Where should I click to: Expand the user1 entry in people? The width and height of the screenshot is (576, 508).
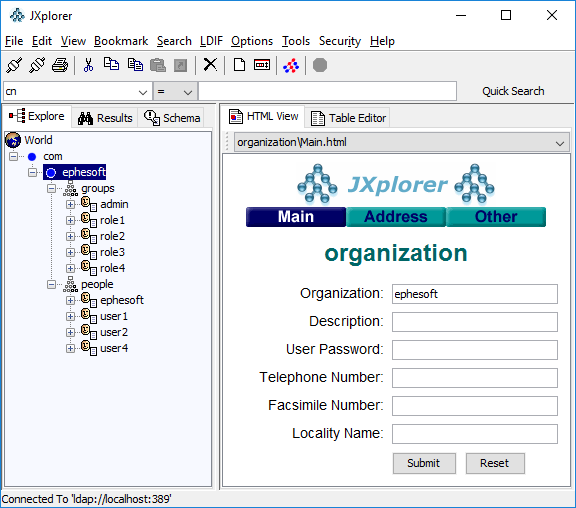pos(70,316)
